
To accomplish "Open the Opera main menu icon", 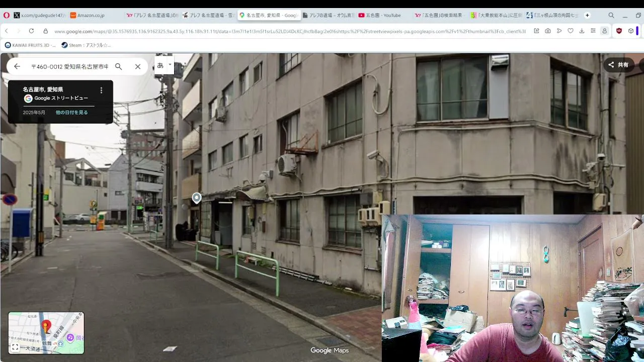I will coord(6,15).
